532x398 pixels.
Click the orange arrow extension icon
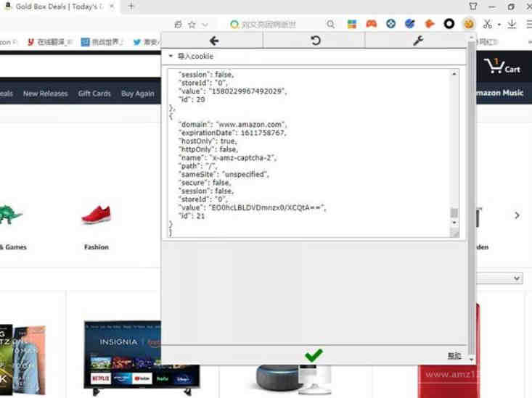tap(430, 24)
